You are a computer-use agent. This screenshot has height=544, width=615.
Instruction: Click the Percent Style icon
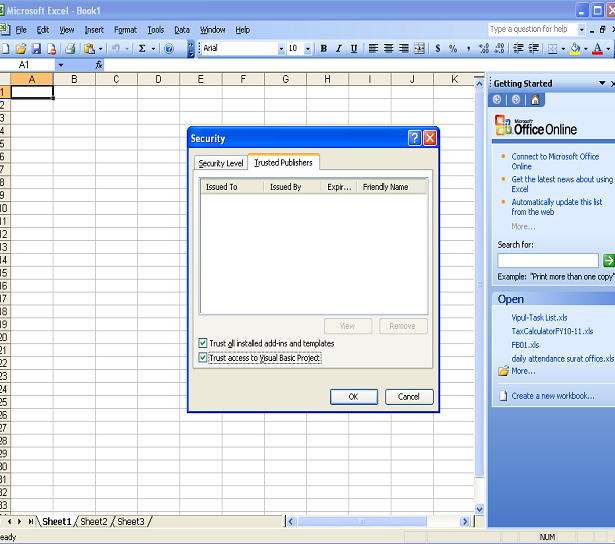(x=453, y=48)
